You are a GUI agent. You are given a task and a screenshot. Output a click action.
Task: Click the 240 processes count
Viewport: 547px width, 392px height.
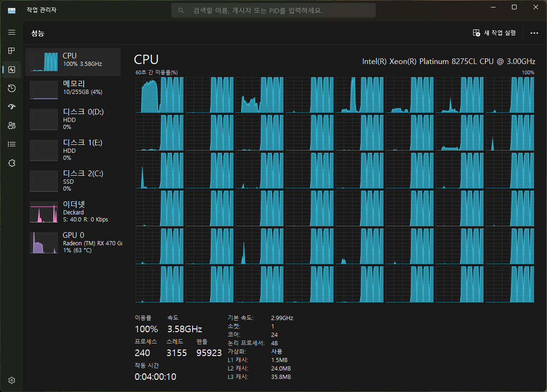pos(142,353)
